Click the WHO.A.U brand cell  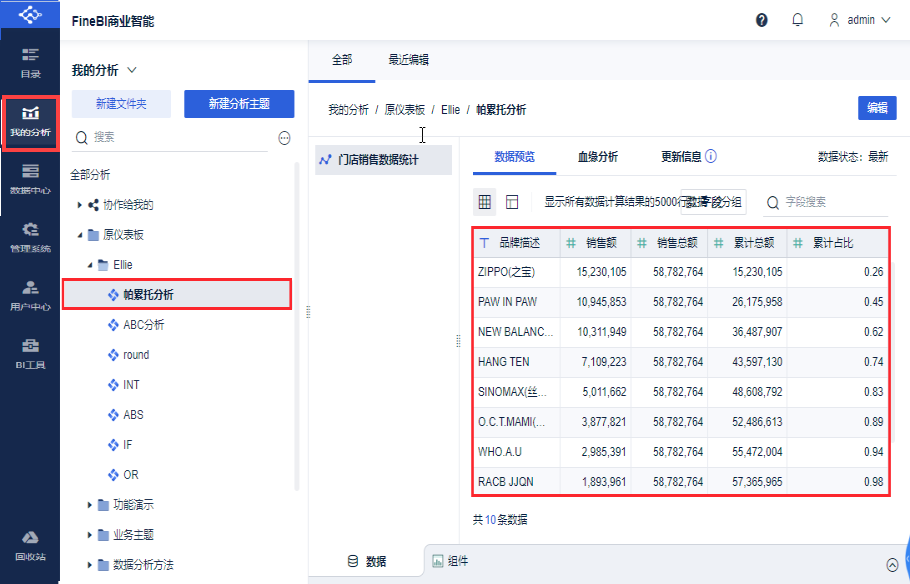point(517,452)
